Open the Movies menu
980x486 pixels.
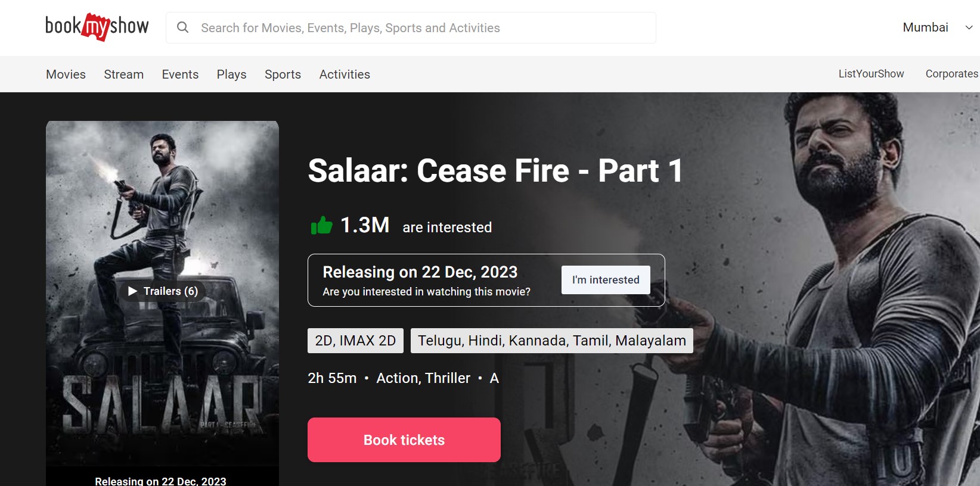point(66,74)
